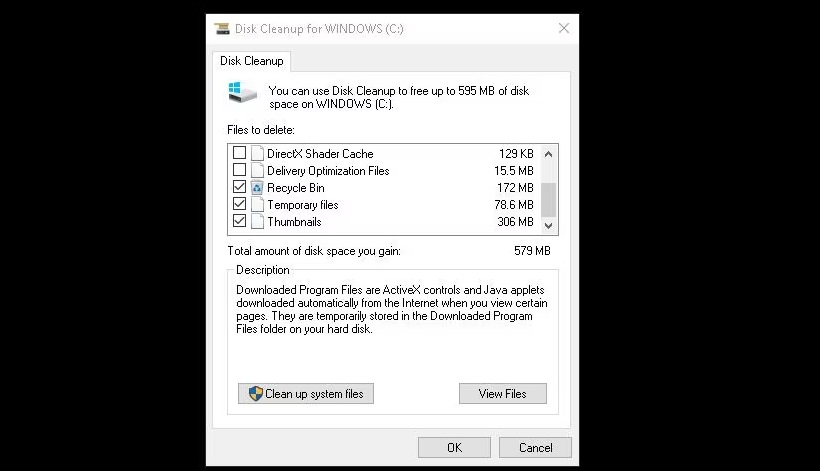
Task: Click the list scroll up arrow
Action: click(x=548, y=154)
